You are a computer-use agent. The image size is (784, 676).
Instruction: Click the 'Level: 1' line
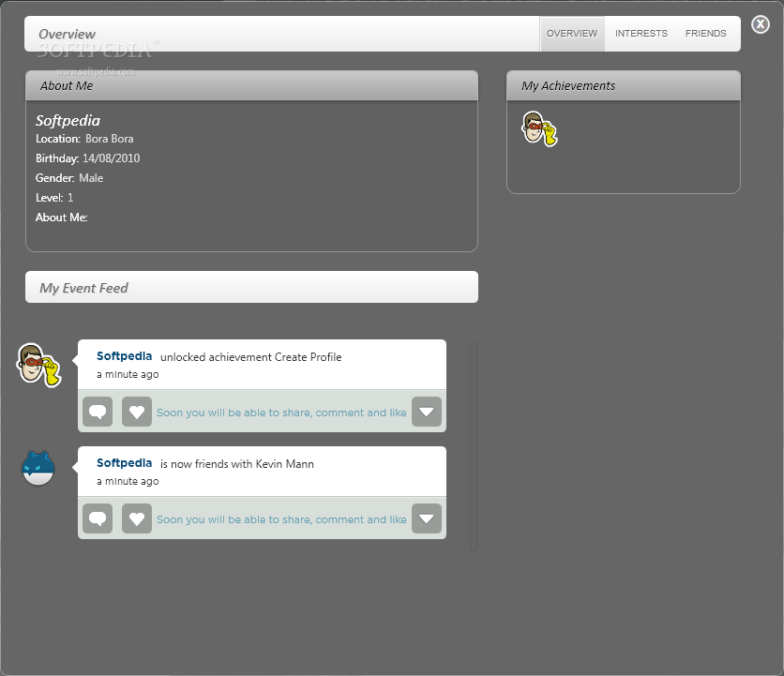pos(54,198)
